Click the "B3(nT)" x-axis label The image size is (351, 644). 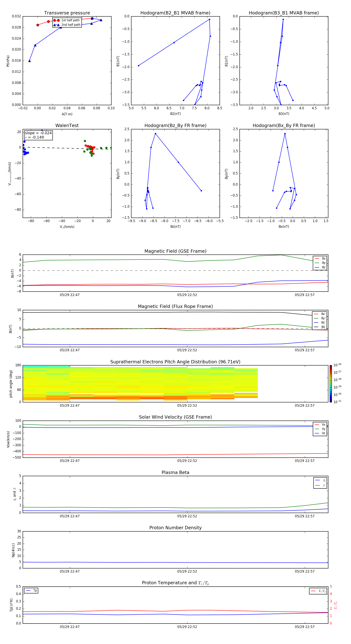(x=284, y=114)
